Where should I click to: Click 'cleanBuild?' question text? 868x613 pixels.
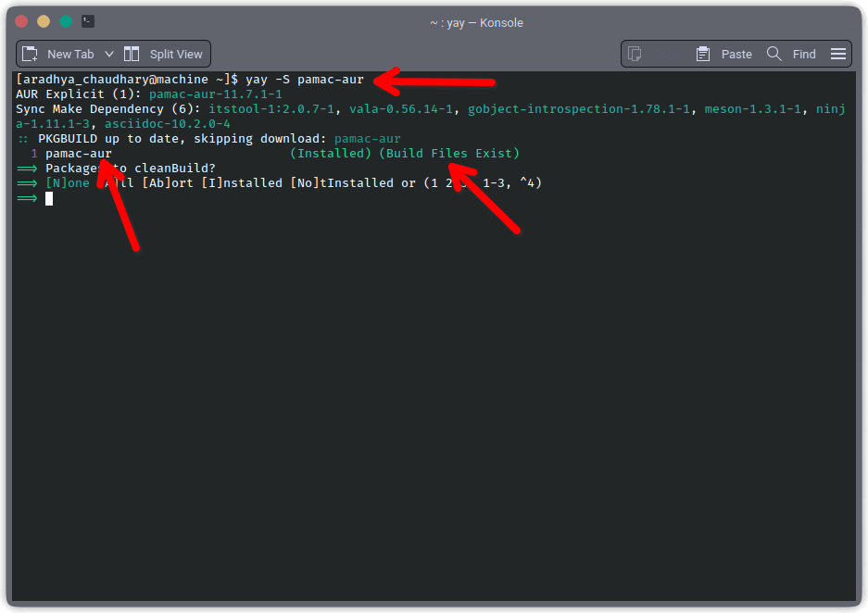(x=175, y=169)
